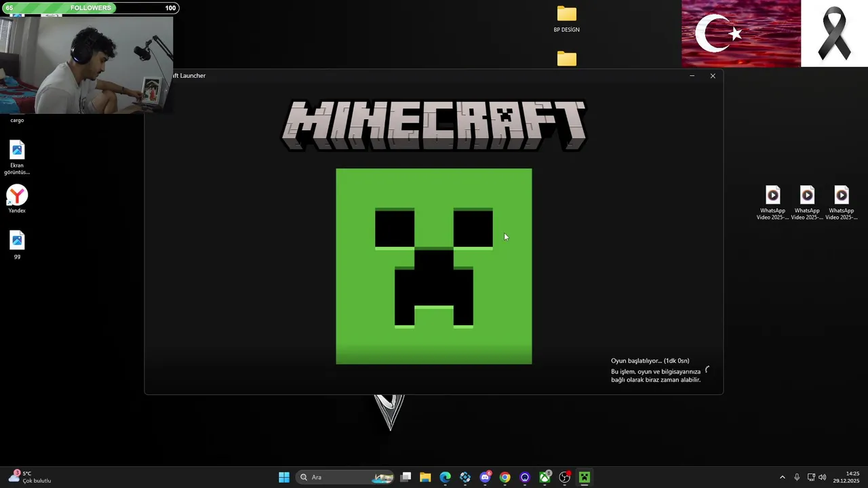Open the weather widget showing 5°C
Viewport: 868px width, 488px height.
coord(31,477)
